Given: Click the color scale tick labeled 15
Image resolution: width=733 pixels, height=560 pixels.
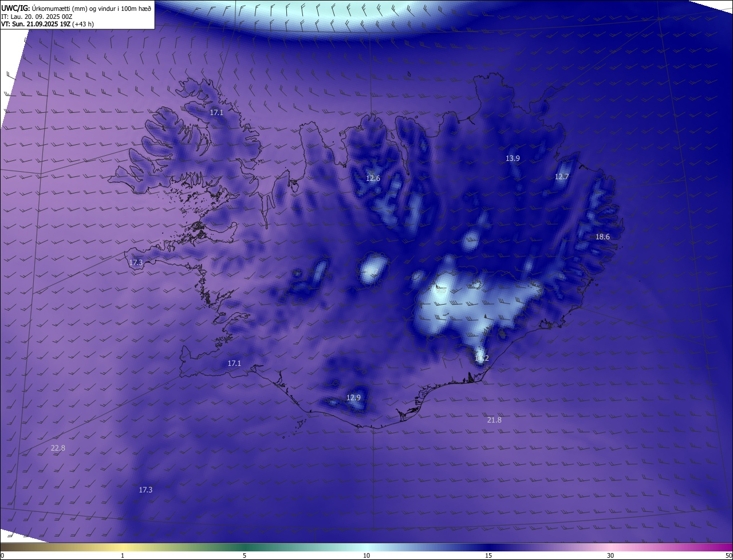Looking at the screenshot, I should click(488, 555).
